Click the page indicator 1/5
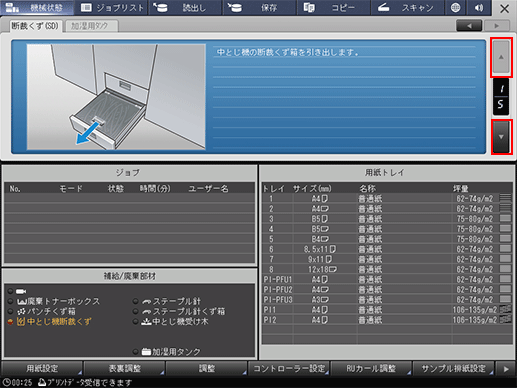The height and width of the screenshot is (388, 517). tap(501, 97)
